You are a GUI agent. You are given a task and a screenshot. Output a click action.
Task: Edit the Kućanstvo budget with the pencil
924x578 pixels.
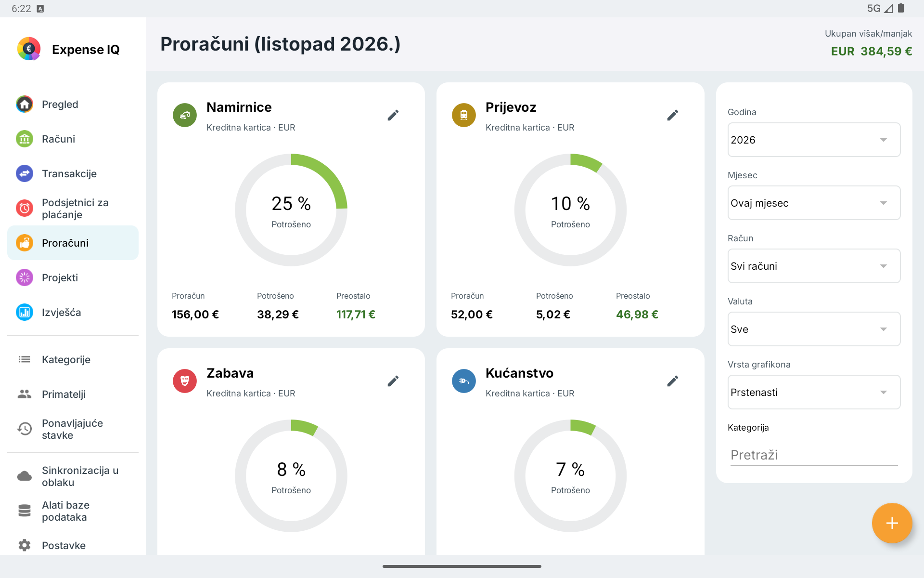[x=673, y=381]
